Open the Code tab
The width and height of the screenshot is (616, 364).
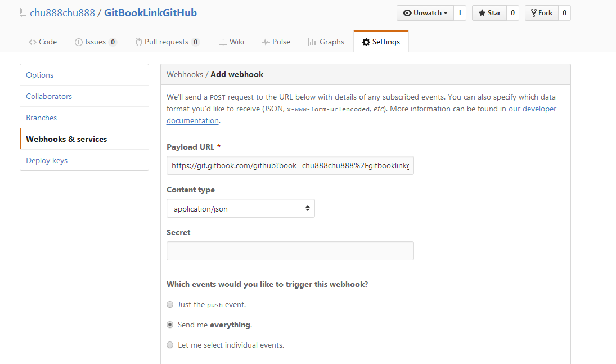(x=43, y=42)
